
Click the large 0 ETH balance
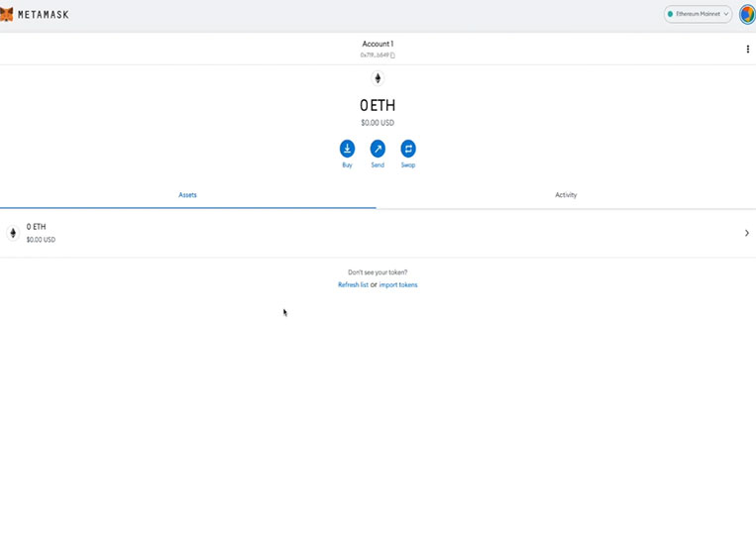(x=378, y=105)
